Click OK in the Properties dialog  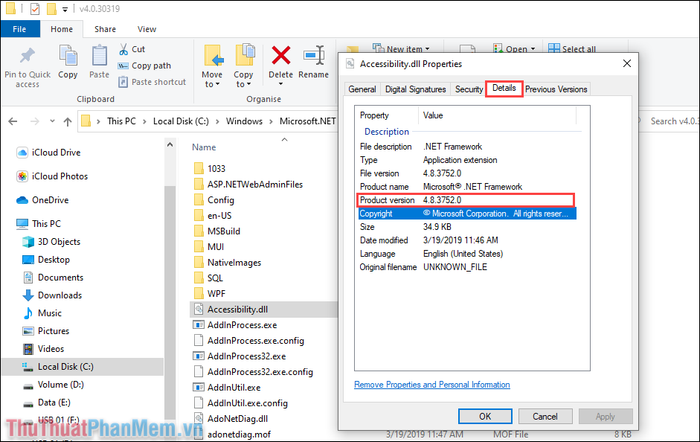[x=485, y=417]
